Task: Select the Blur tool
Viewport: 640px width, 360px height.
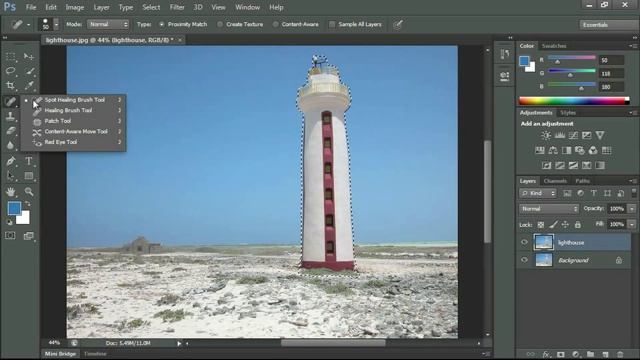Action: 11,145
